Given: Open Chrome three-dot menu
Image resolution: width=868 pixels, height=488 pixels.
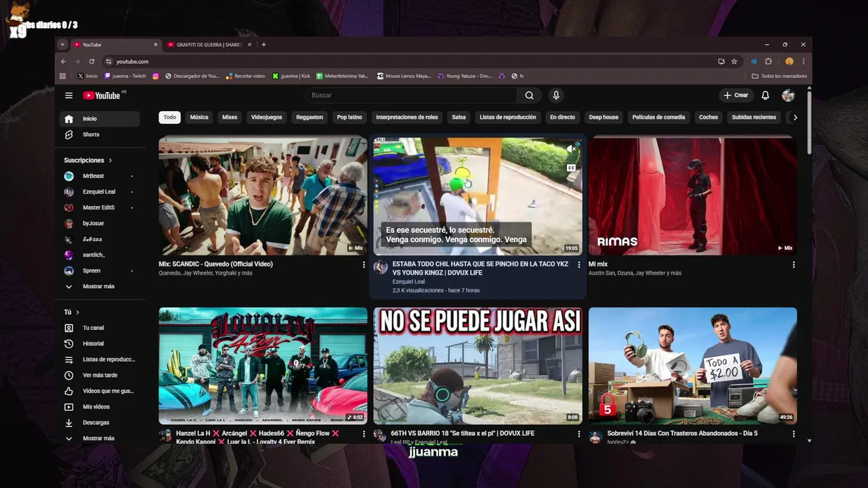Looking at the screenshot, I should pos(804,62).
